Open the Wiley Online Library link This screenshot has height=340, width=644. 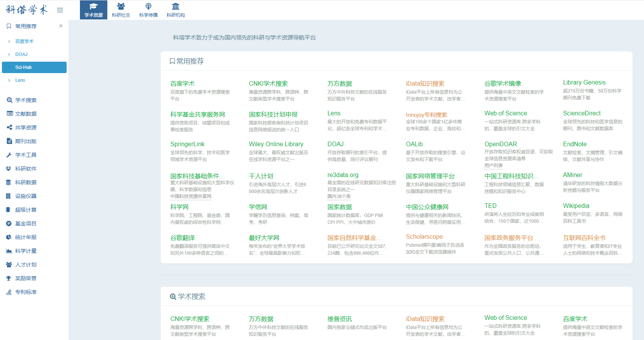click(276, 144)
